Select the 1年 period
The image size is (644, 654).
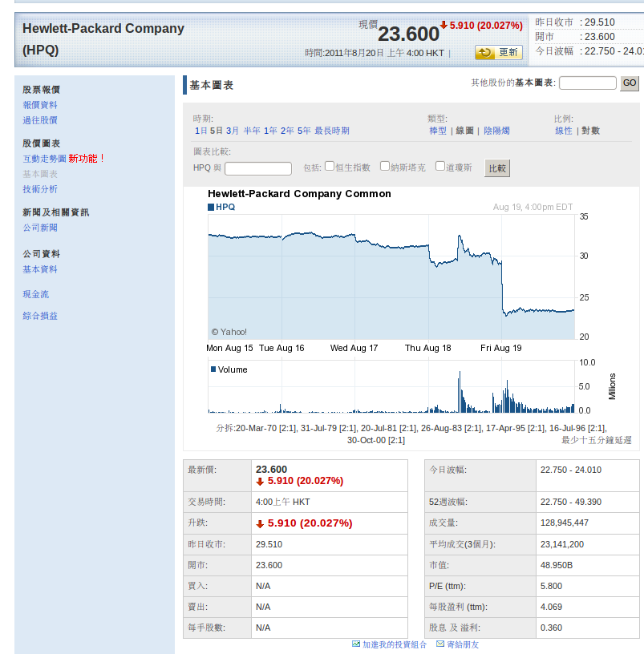pos(270,131)
